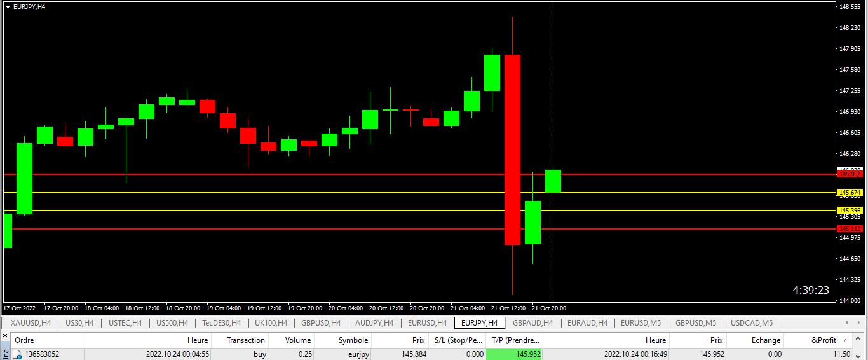Sort by the Symbole column header
Image resolution: width=868 pixels, height=360 pixels.
342,340
